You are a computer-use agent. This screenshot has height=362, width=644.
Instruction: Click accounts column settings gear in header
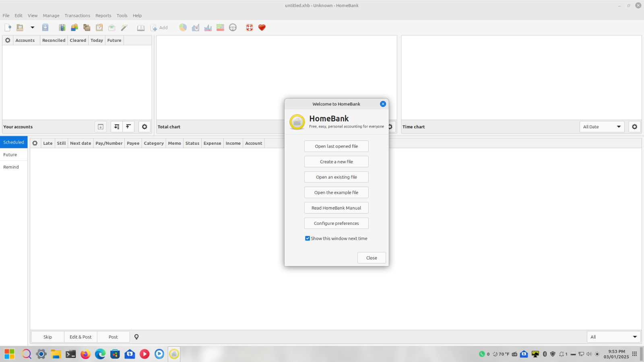[8, 40]
